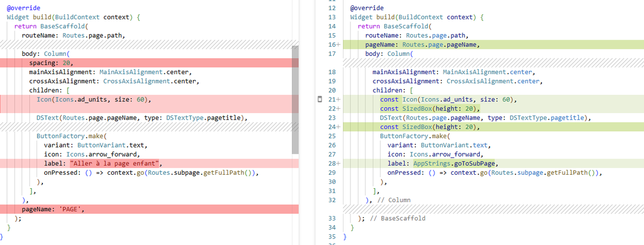Screen dimensions: 644x245
Task: Click the DSText pagetitle line in left pane
Action: click(x=142, y=118)
